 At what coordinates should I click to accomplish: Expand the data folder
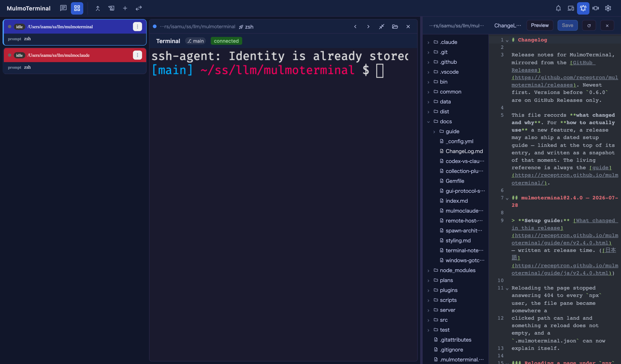click(456, 102)
